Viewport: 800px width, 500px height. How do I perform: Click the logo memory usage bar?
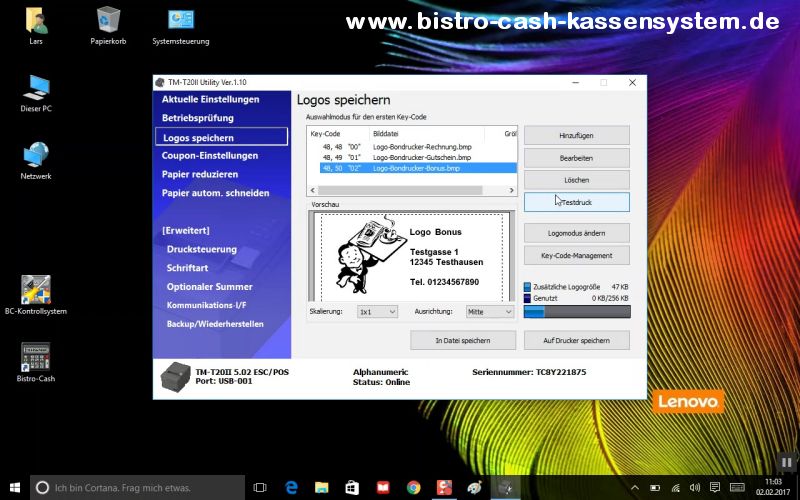[x=577, y=312]
